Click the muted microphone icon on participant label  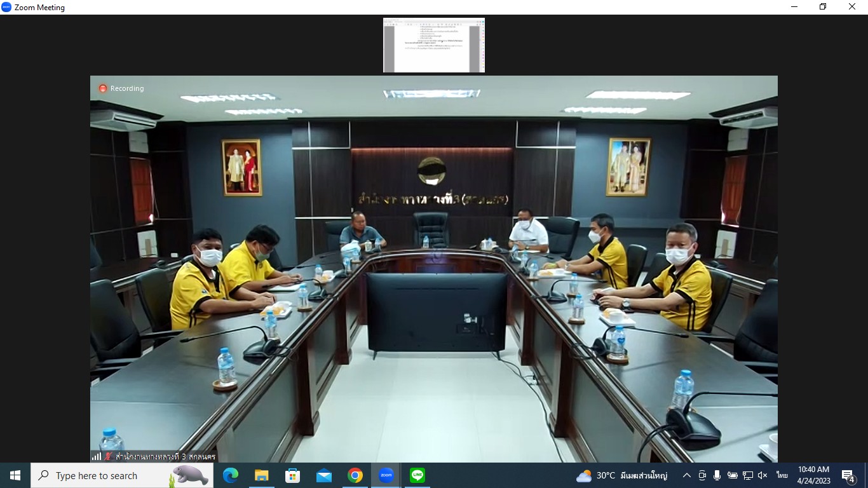tap(109, 456)
